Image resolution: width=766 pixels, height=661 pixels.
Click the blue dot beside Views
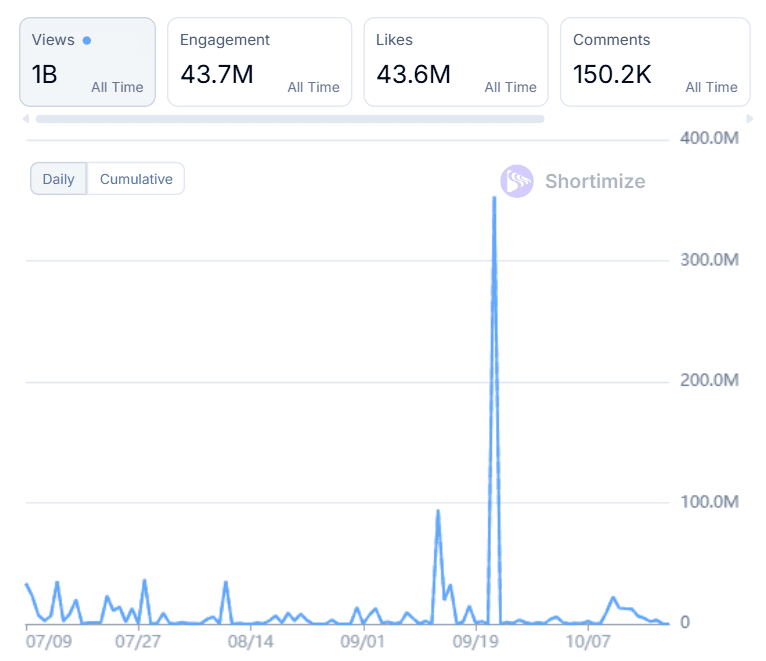click(x=87, y=41)
